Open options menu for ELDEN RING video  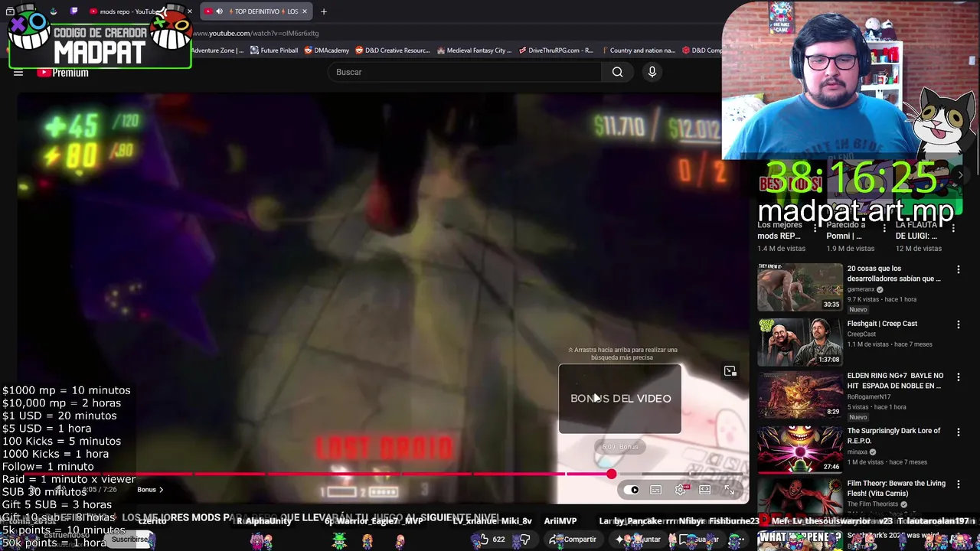958,377
